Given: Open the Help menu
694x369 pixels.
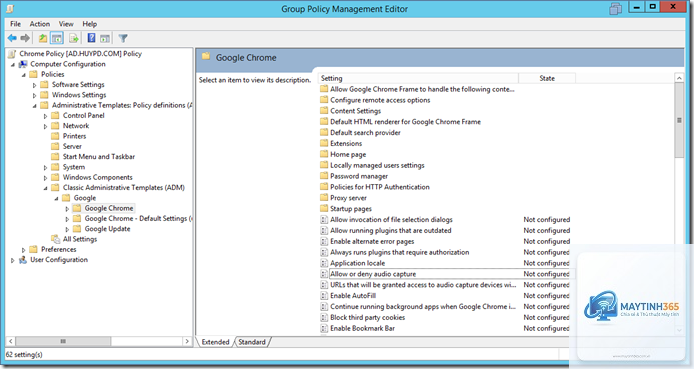Looking at the screenshot, I should [x=89, y=24].
